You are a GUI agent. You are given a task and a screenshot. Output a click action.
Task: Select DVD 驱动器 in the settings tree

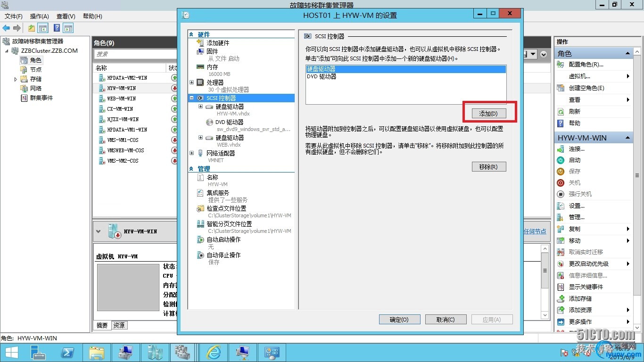pos(229,122)
